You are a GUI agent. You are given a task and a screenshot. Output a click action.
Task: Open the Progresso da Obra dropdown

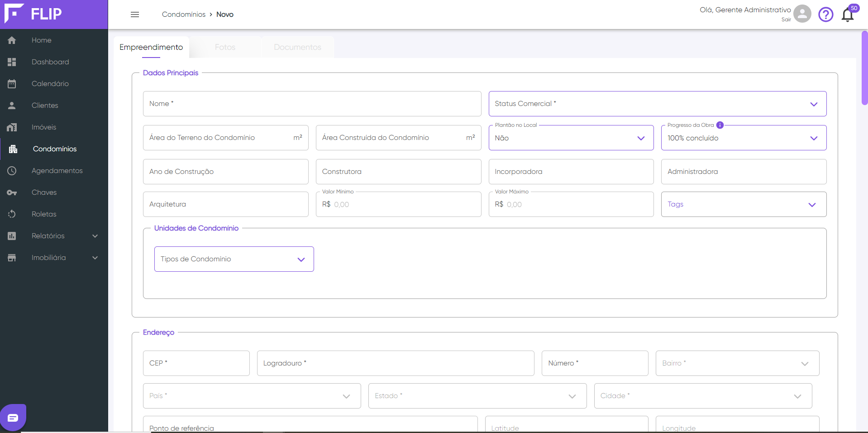point(744,138)
